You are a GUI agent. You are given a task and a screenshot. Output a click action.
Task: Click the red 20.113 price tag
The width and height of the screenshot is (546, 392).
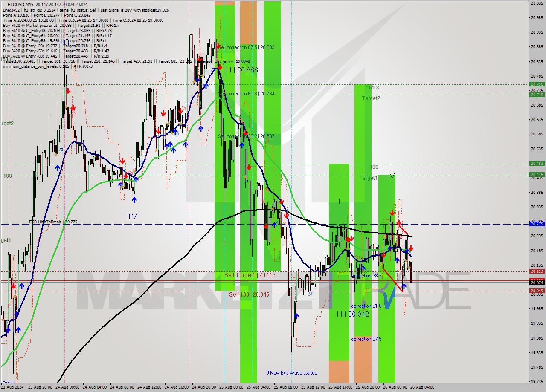[537, 271]
